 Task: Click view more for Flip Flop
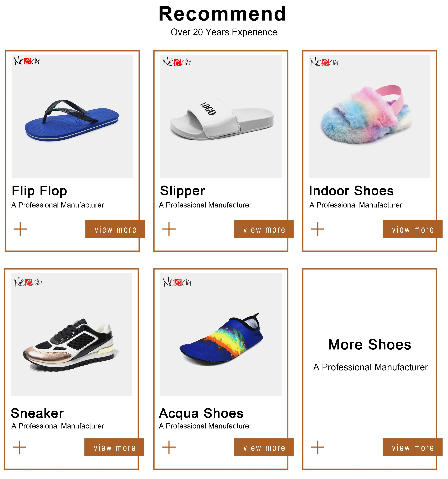coord(115,229)
